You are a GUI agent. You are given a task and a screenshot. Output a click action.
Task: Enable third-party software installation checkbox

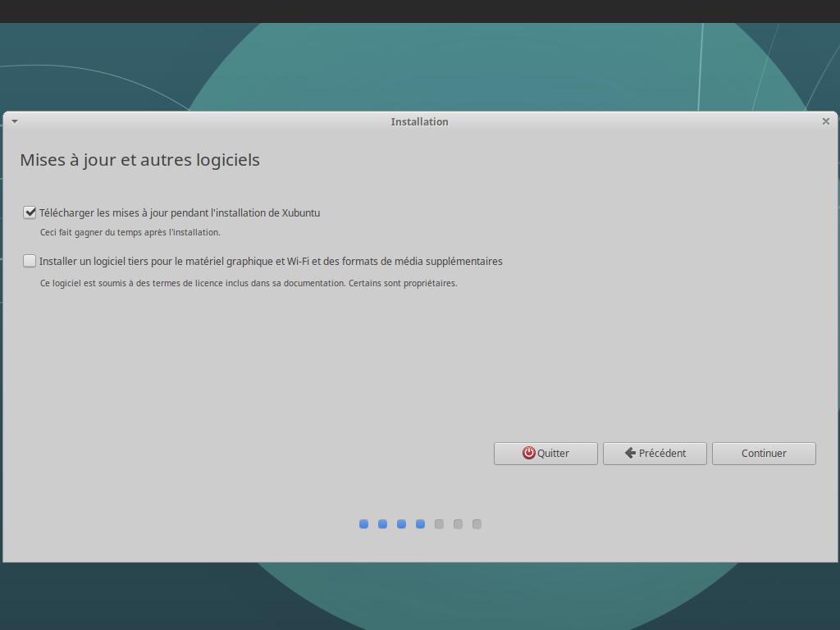[30, 262]
